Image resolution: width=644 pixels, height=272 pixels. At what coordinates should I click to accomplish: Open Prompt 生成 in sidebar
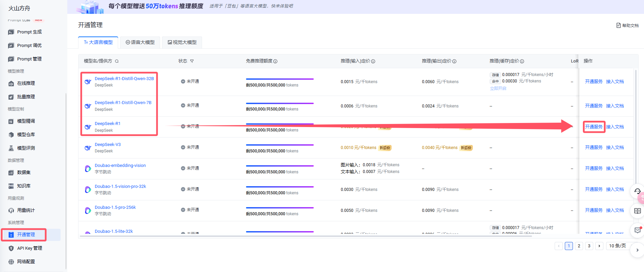29,32
